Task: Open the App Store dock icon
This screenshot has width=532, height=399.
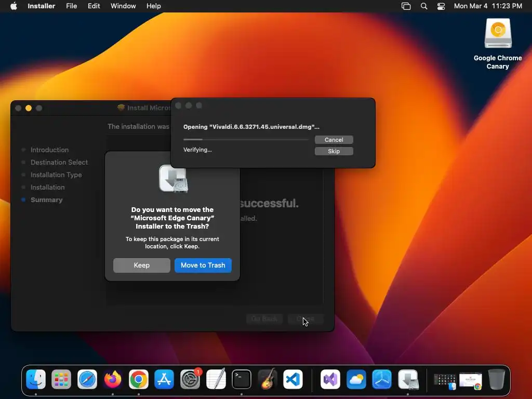Action: tap(164, 379)
